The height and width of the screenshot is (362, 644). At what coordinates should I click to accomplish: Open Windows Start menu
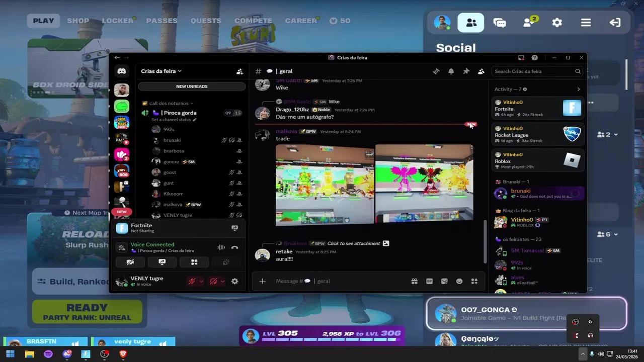coord(10,354)
